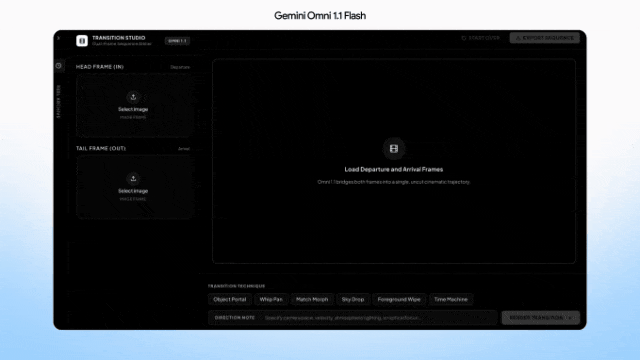
Task: Select the Whip Pan technique
Action: 271,300
